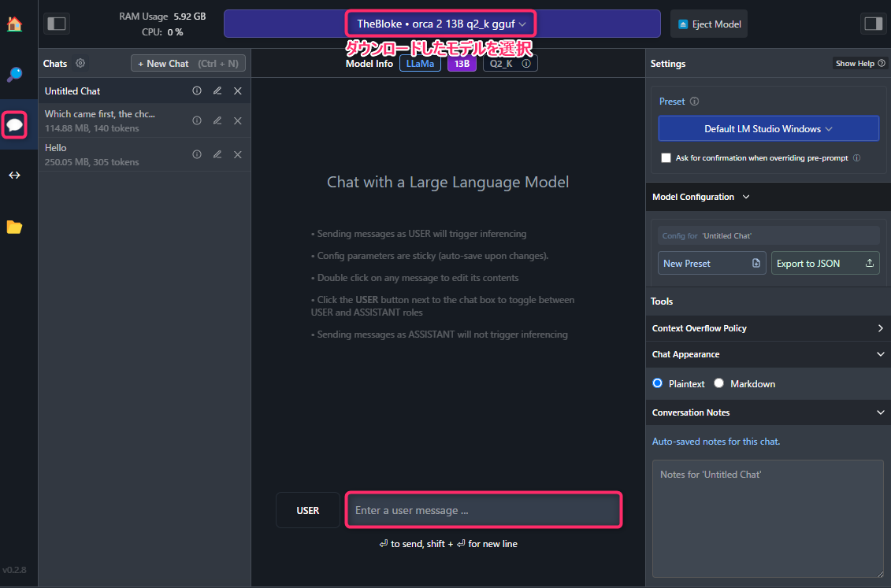Viewport: 891px width, 588px height.
Task: Show info for 'Which came first' chat
Action: tap(197, 120)
